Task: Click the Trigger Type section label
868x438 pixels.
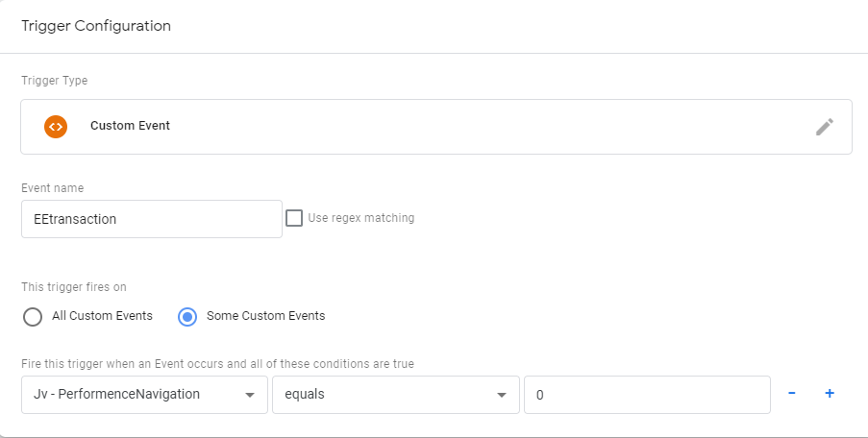Action: click(x=54, y=81)
